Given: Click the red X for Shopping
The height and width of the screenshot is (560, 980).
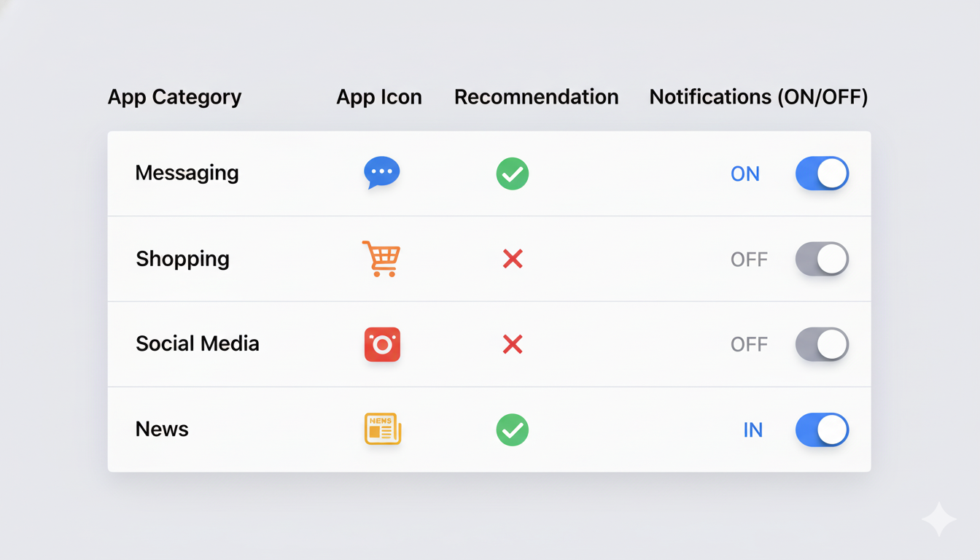Looking at the screenshot, I should (513, 259).
